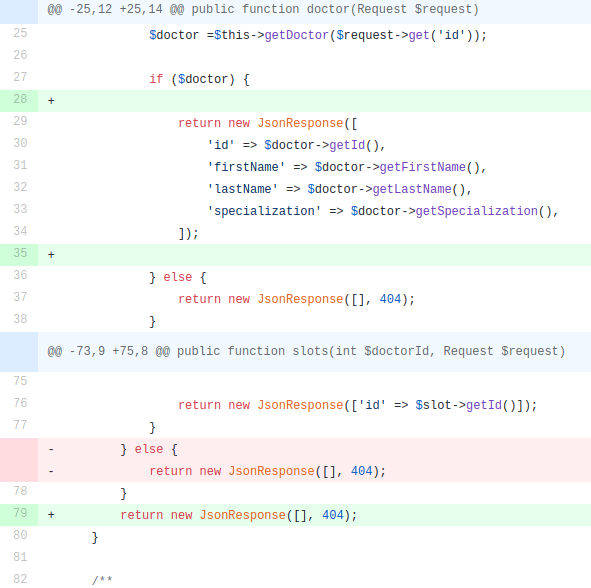
Task: Expand collapsed lines before the slots function hunk
Action: tap(19, 352)
